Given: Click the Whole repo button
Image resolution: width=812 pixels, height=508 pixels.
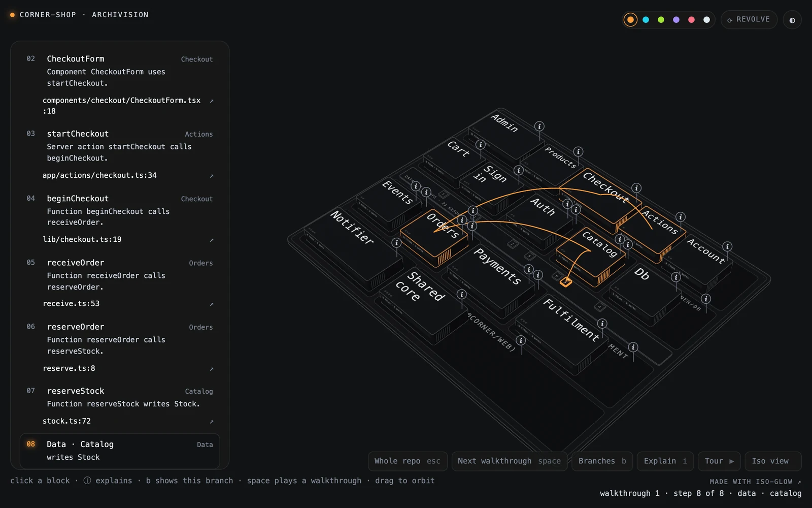Looking at the screenshot, I should (x=408, y=461).
